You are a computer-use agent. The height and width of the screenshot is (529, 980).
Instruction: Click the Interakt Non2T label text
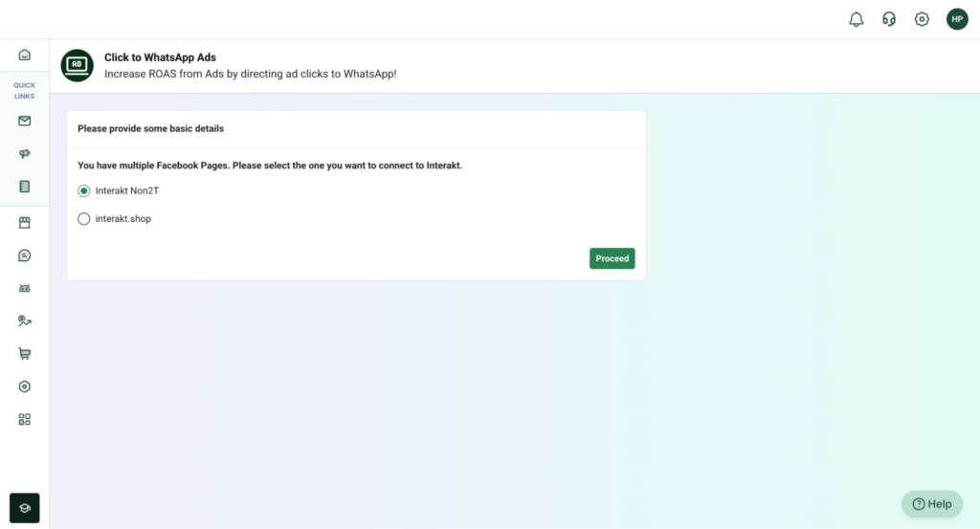click(127, 191)
